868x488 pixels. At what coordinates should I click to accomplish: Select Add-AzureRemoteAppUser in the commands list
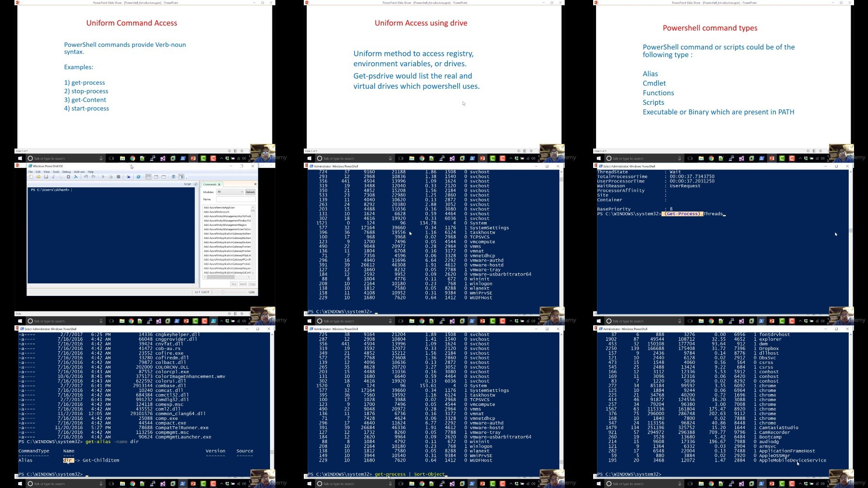tap(219, 208)
